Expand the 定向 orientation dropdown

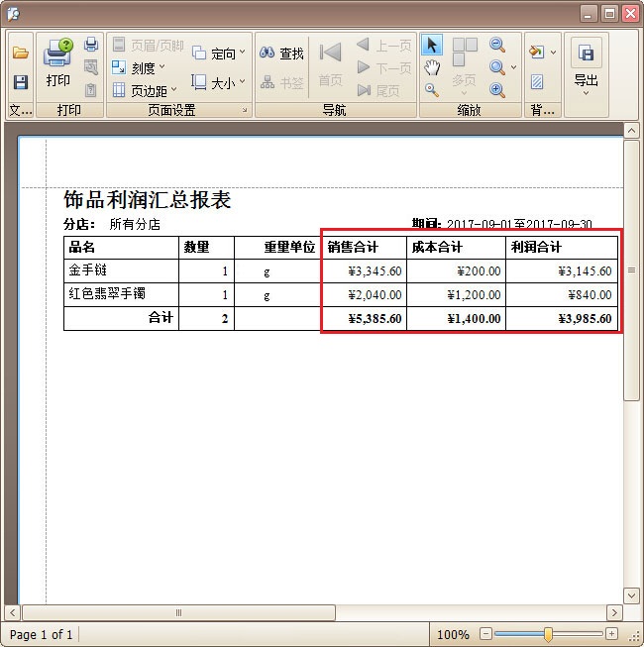pos(218,53)
